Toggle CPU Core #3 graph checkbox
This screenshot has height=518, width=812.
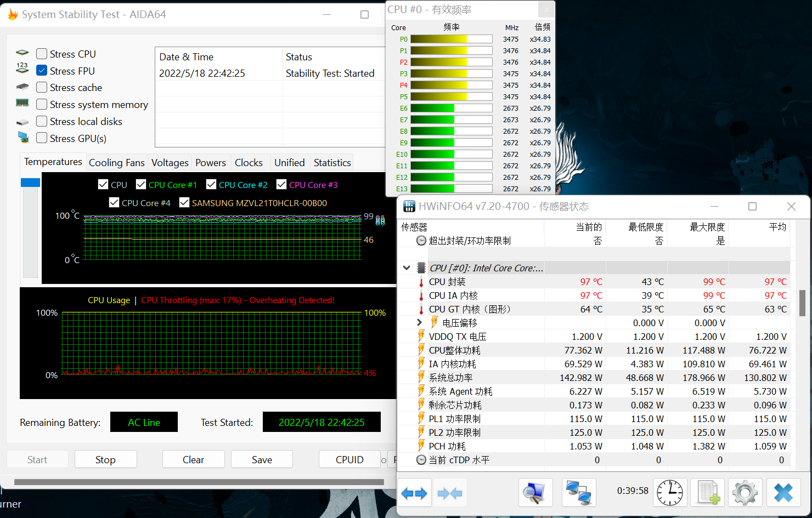[281, 184]
